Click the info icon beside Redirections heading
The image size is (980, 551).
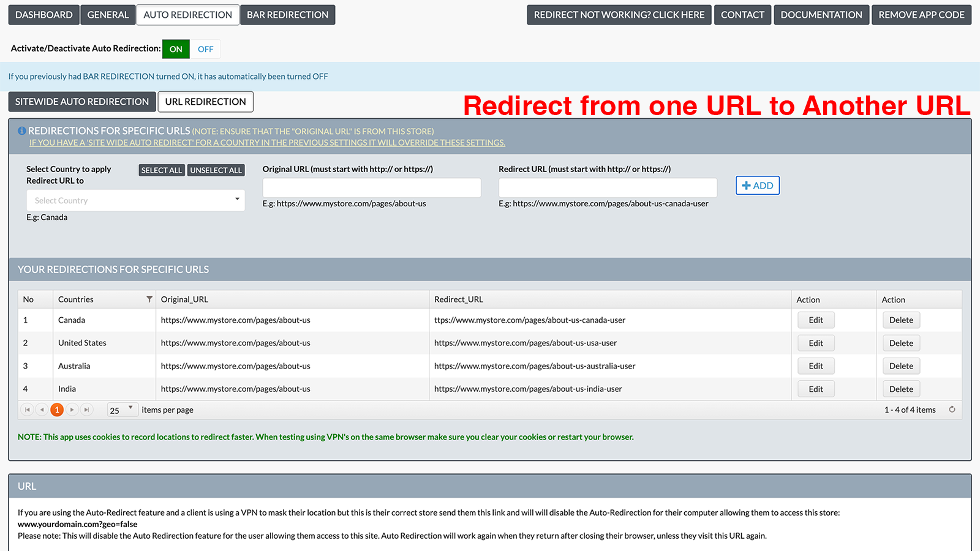tap(21, 130)
